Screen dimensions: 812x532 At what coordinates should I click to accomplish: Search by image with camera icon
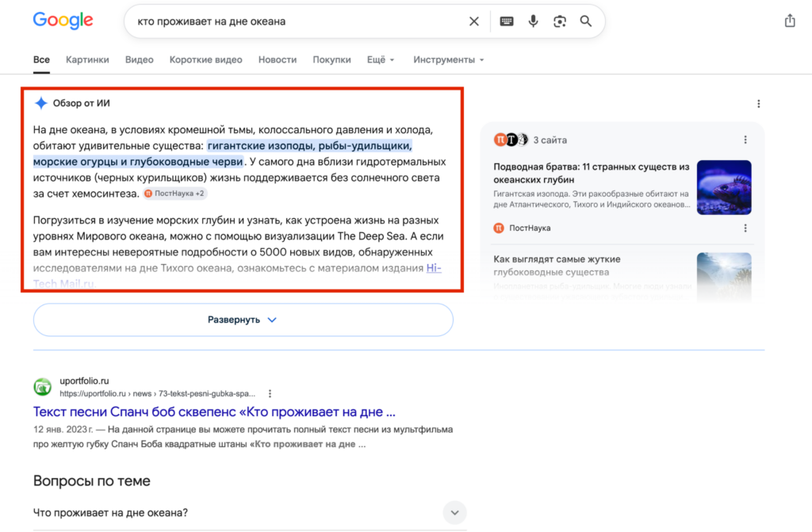(x=559, y=21)
